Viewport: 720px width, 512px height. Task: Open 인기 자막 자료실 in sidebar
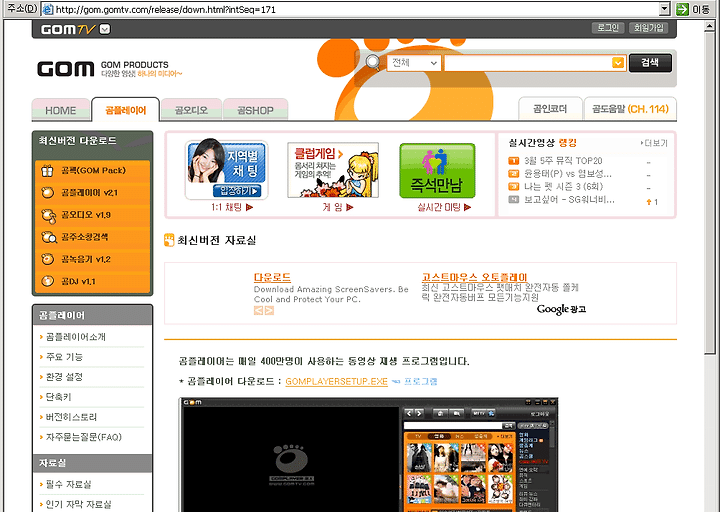78,504
